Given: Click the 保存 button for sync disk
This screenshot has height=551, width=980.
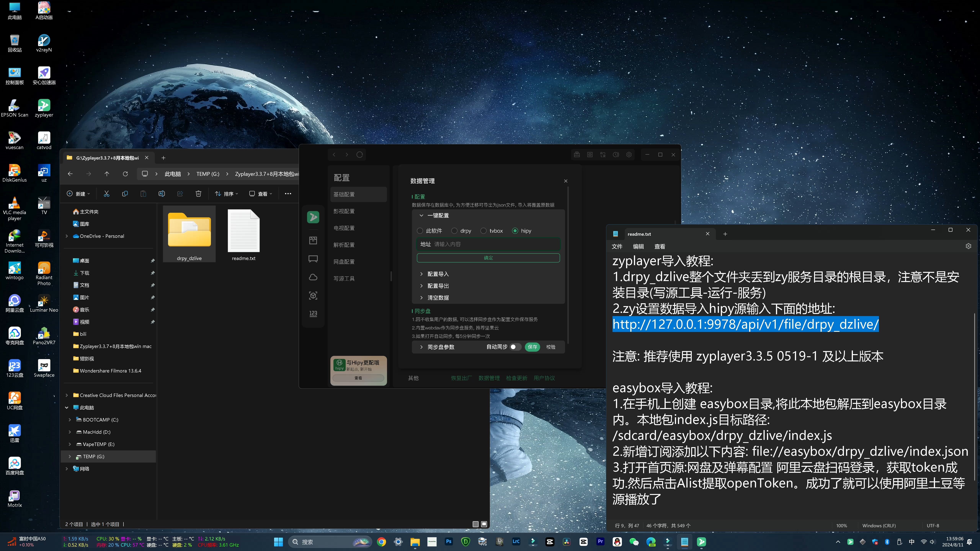Looking at the screenshot, I should point(532,347).
